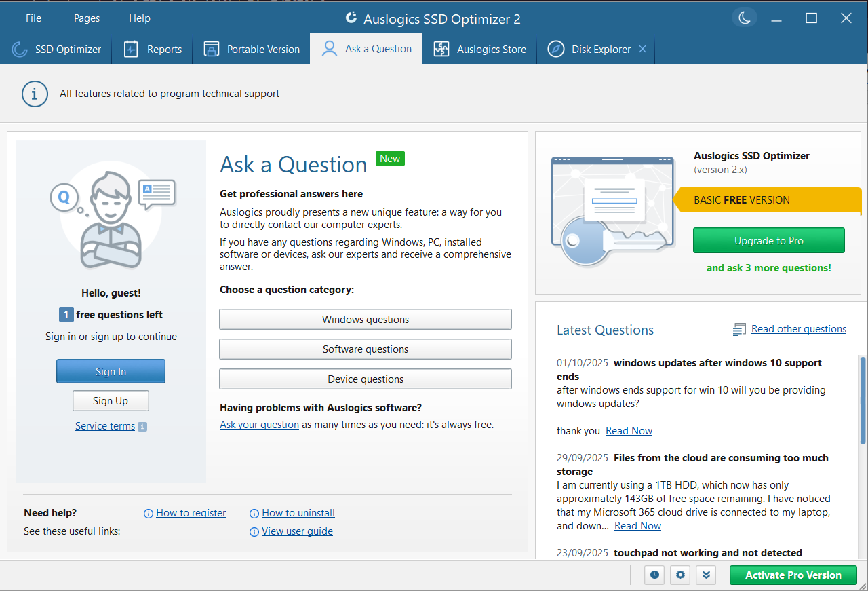Screen dimensions: 868x591
Task: Click the Sign In button
Action: pos(111,371)
